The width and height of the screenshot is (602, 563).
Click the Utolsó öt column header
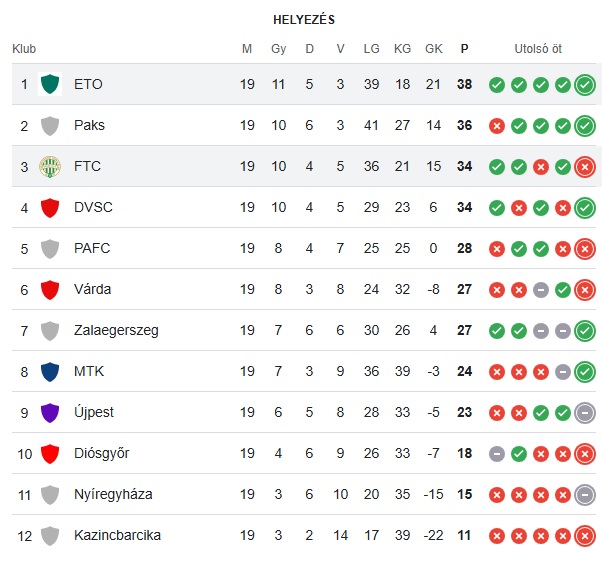pos(538,48)
